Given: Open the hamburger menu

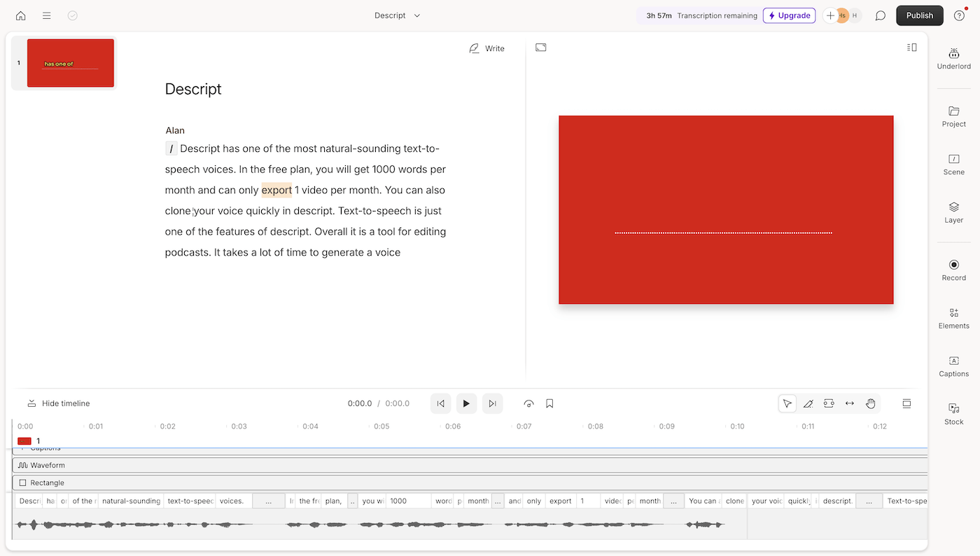Looking at the screenshot, I should [x=46, y=15].
